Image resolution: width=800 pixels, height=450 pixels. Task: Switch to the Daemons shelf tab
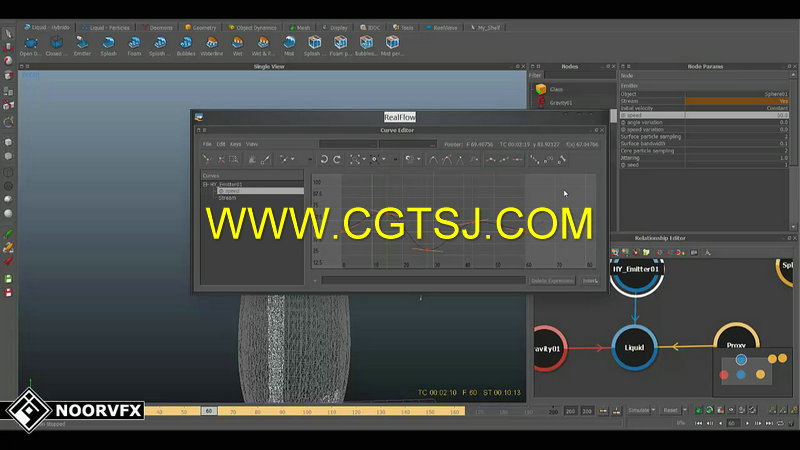pyautogui.click(x=158, y=28)
